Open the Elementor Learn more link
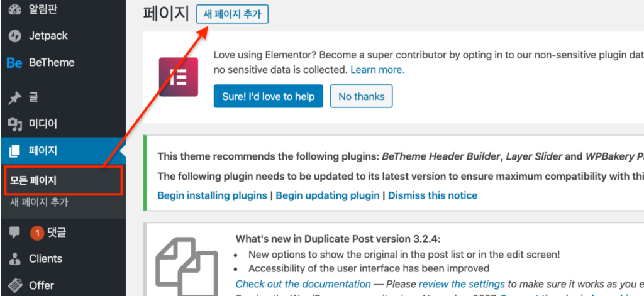The height and width of the screenshot is (296, 644). coord(377,69)
